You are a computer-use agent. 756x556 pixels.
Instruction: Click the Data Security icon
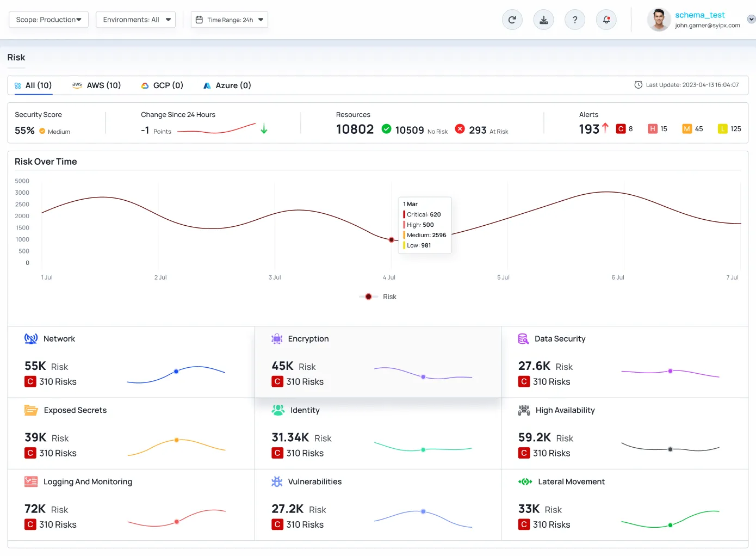coord(523,339)
